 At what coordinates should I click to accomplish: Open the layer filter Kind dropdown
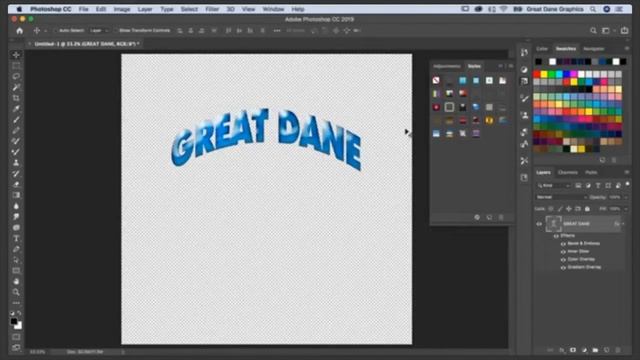pos(553,186)
